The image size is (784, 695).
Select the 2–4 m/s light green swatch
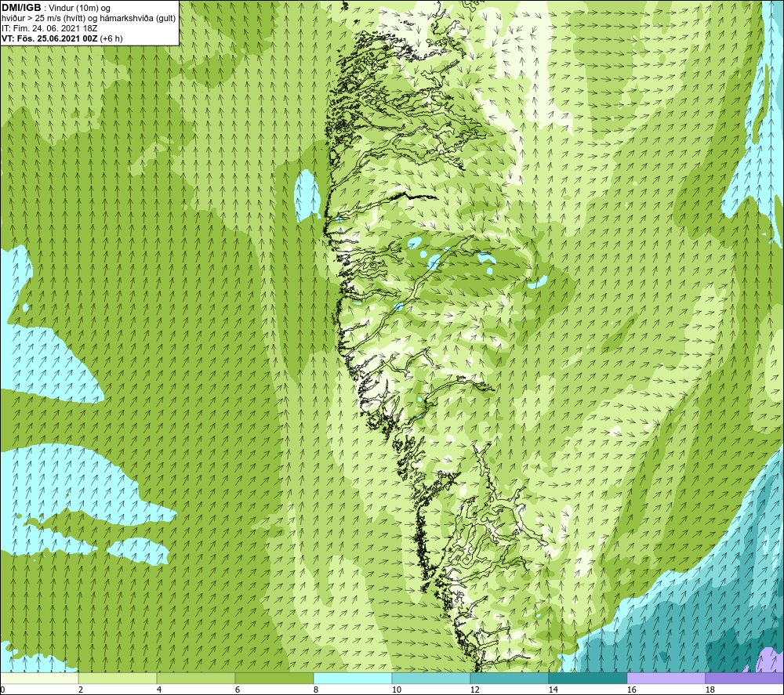coord(118,678)
